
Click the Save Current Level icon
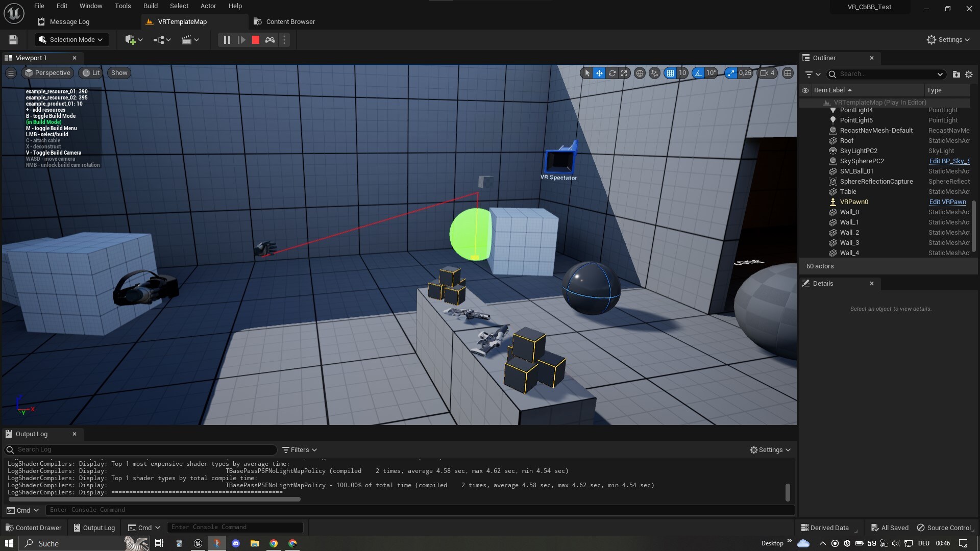click(x=12, y=39)
